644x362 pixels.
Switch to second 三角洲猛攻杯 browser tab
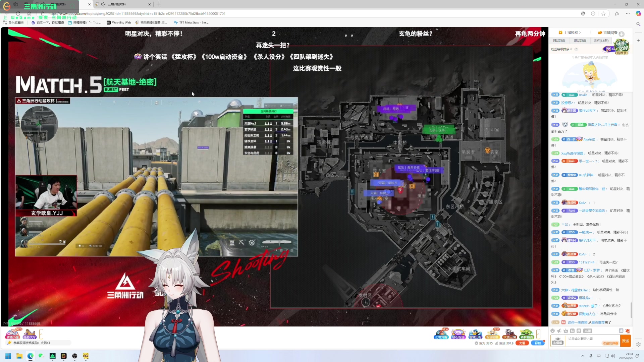click(x=122, y=4)
